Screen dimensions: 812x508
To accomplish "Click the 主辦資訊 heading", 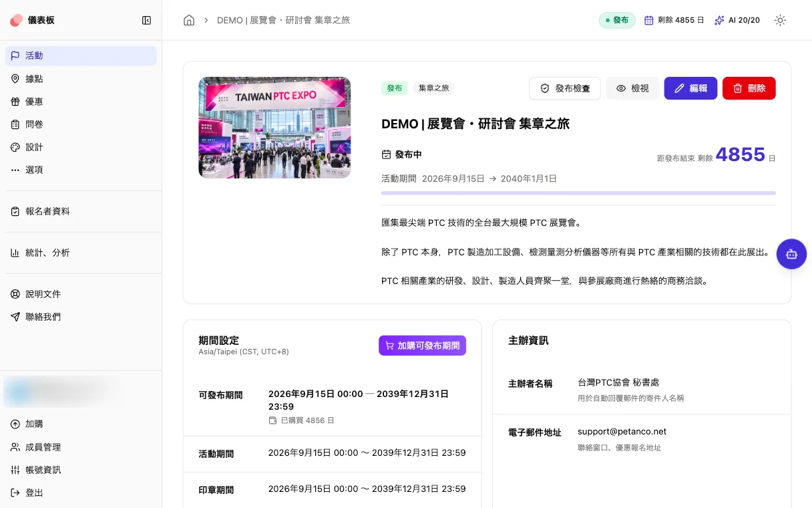I will (528, 340).
